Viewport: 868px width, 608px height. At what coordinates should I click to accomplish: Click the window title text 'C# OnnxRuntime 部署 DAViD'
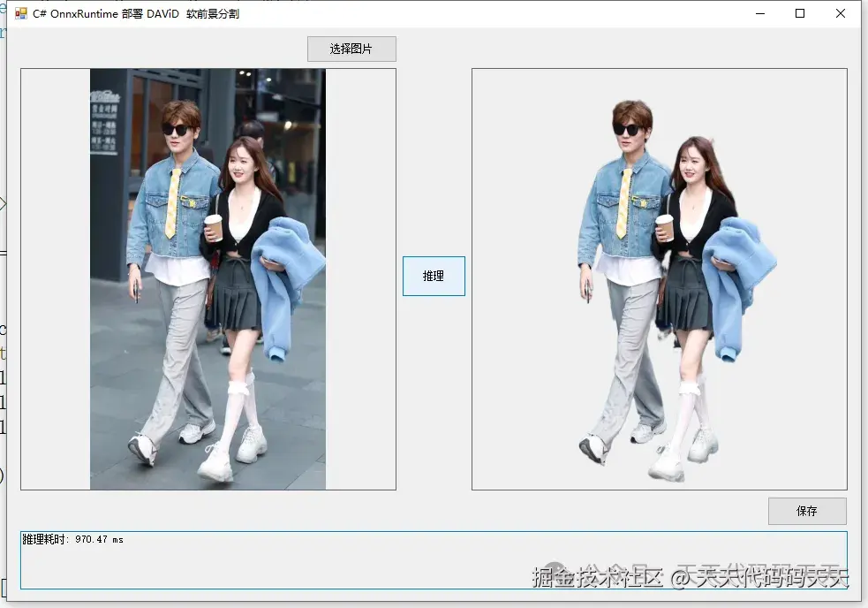(106, 14)
